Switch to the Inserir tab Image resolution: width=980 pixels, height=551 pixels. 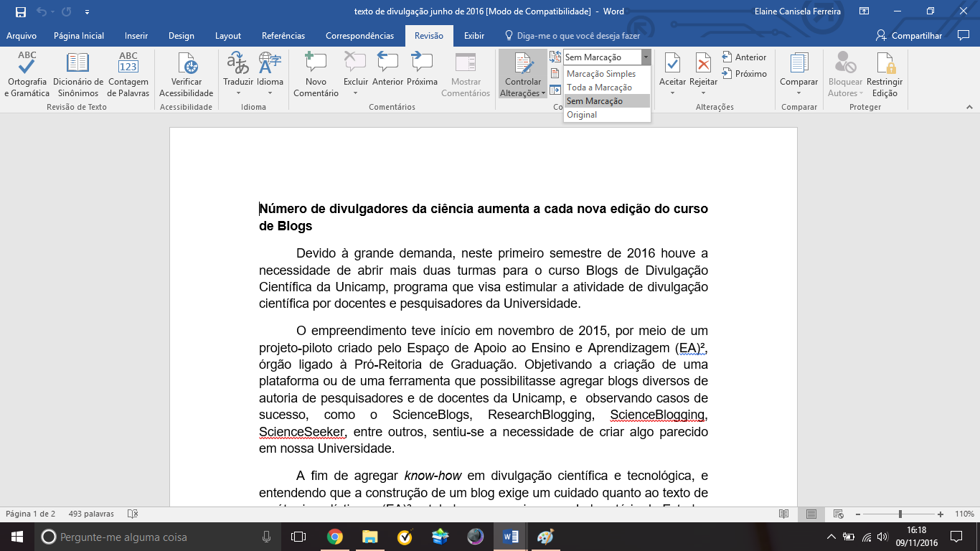pos(136,36)
